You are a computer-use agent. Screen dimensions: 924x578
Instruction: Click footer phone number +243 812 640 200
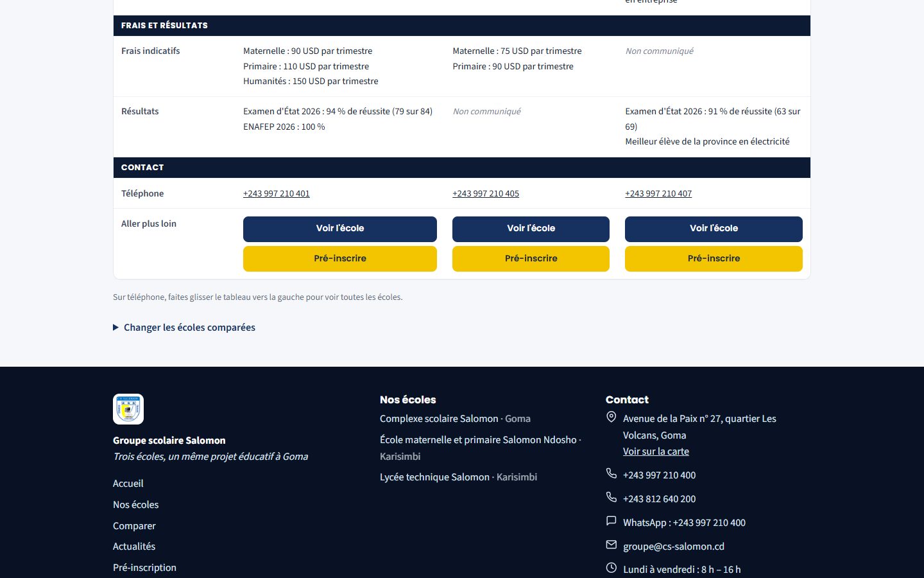click(x=659, y=499)
